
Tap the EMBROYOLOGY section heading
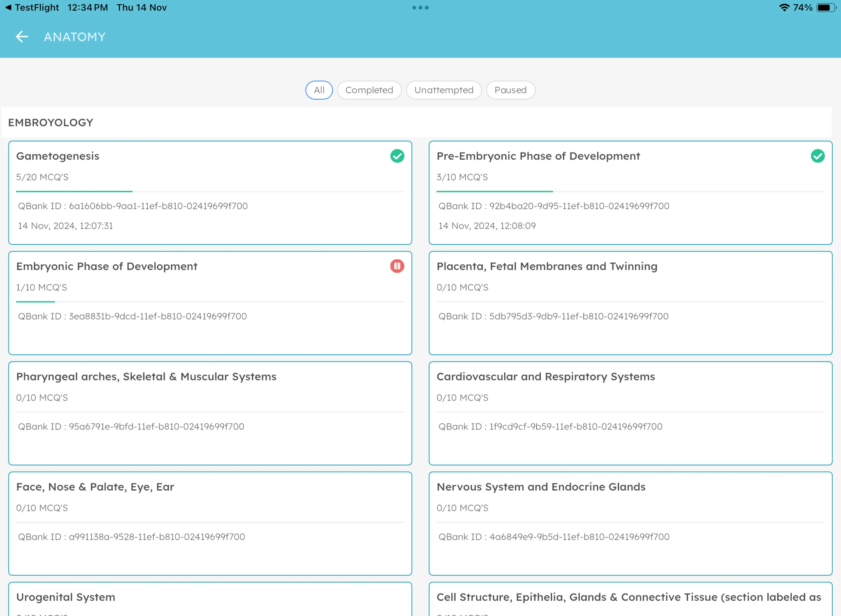tap(51, 123)
